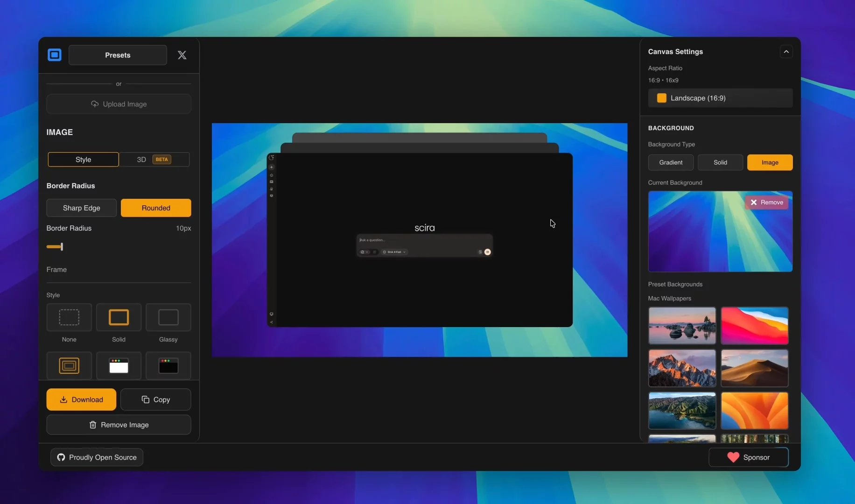Set background type to Solid
This screenshot has width=855, height=504.
pos(720,162)
